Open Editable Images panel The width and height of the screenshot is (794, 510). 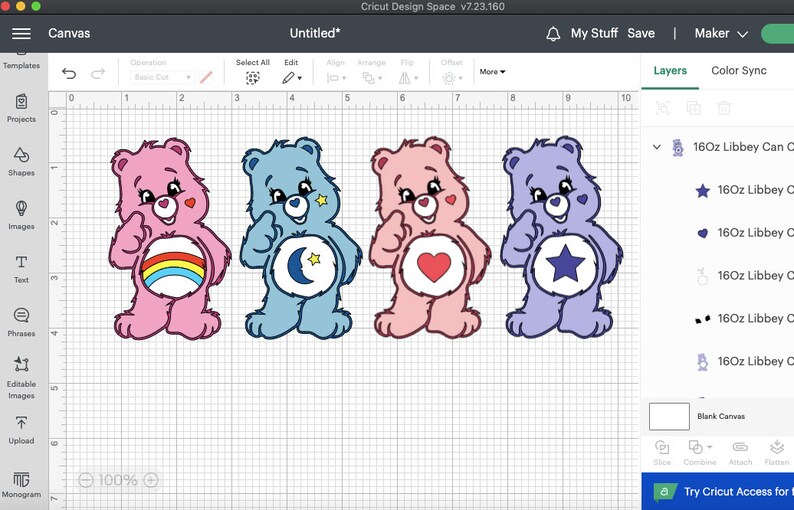(x=21, y=377)
